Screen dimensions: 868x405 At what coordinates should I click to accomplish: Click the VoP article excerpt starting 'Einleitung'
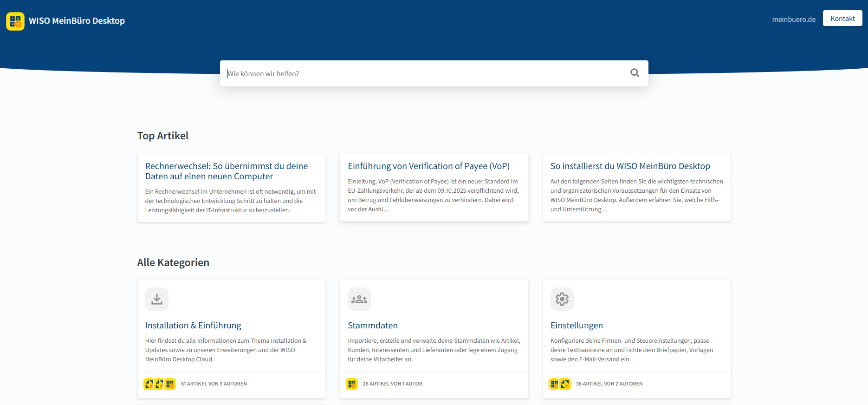tap(434, 196)
